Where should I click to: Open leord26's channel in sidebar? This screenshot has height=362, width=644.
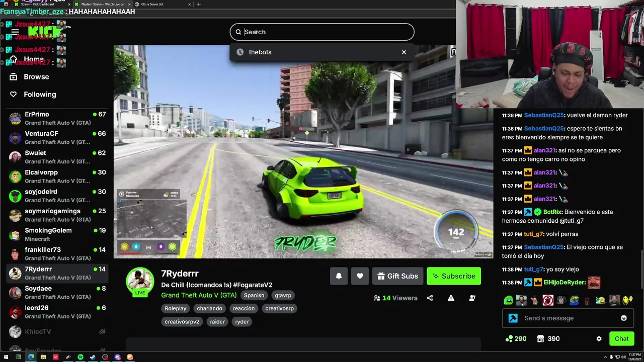57,312
